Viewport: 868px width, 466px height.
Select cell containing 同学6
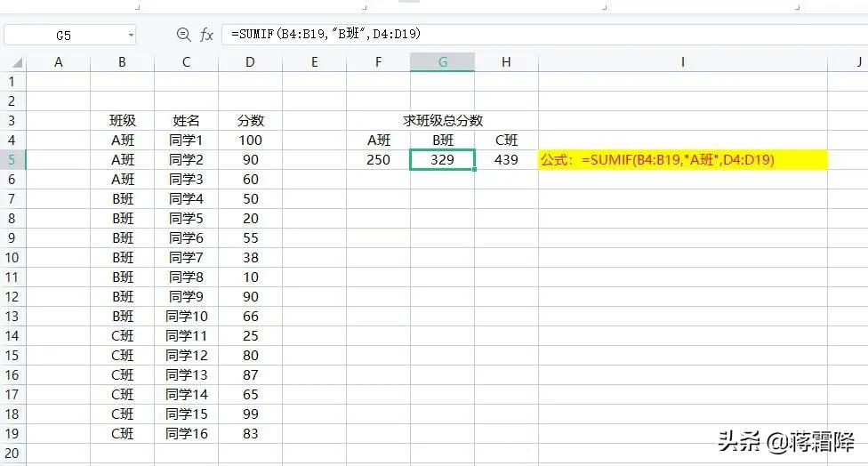click(186, 238)
